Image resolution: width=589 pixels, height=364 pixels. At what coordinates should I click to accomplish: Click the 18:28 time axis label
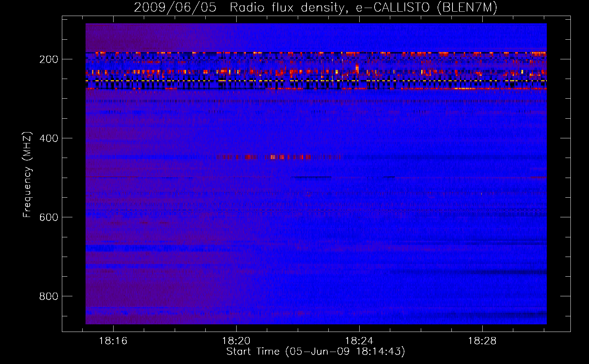click(482, 341)
